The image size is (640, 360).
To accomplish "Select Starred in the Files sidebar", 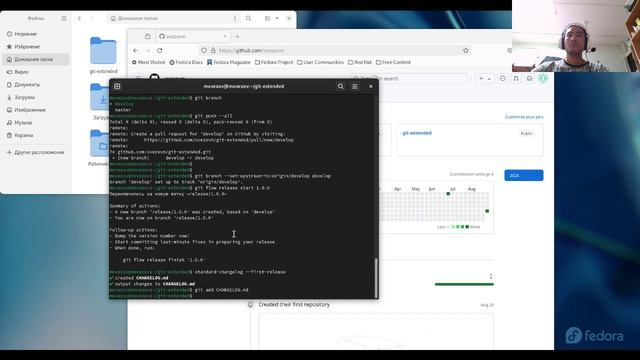I will click(36, 47).
